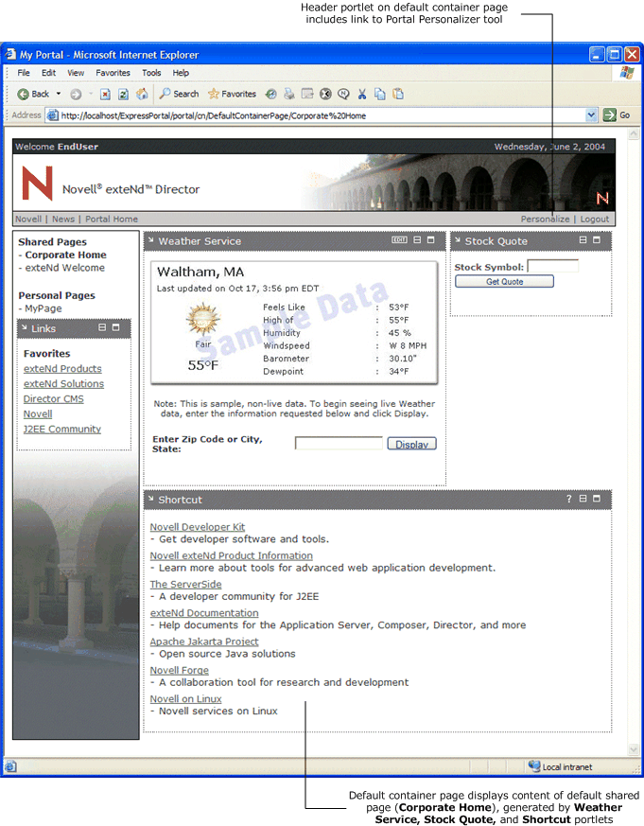The height and width of the screenshot is (826, 644).
Task: Click the Cut scissors icon
Action: click(x=362, y=94)
